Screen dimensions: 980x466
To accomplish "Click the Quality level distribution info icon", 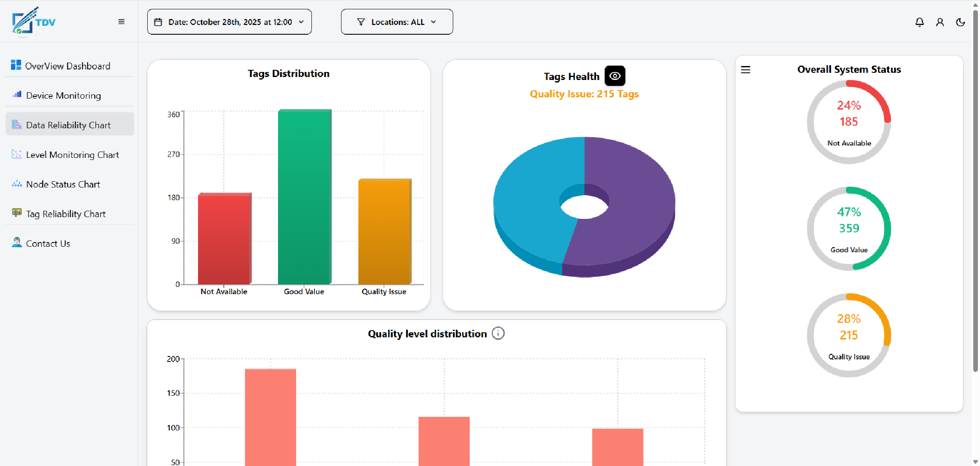I will point(498,334).
